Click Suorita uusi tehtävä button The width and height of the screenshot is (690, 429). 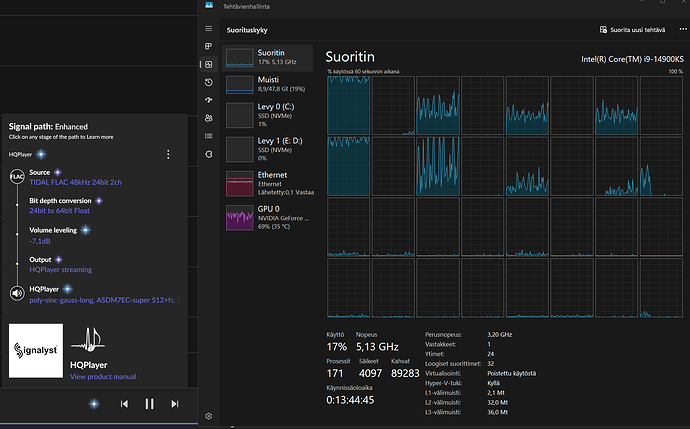point(632,30)
